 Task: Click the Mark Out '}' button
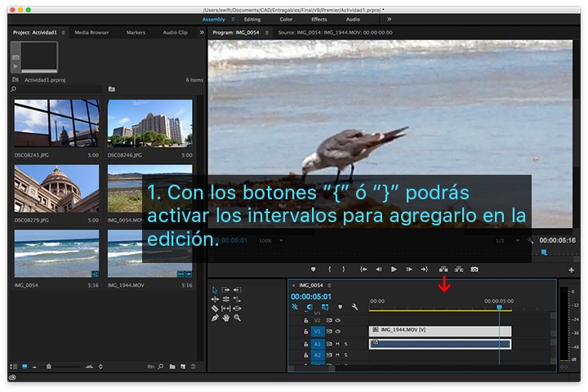click(x=344, y=269)
